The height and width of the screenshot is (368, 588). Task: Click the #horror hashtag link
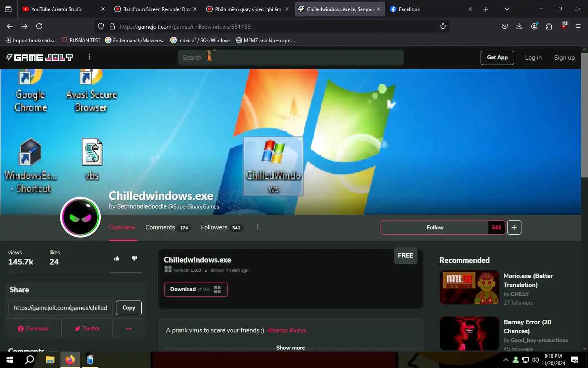pos(278,330)
